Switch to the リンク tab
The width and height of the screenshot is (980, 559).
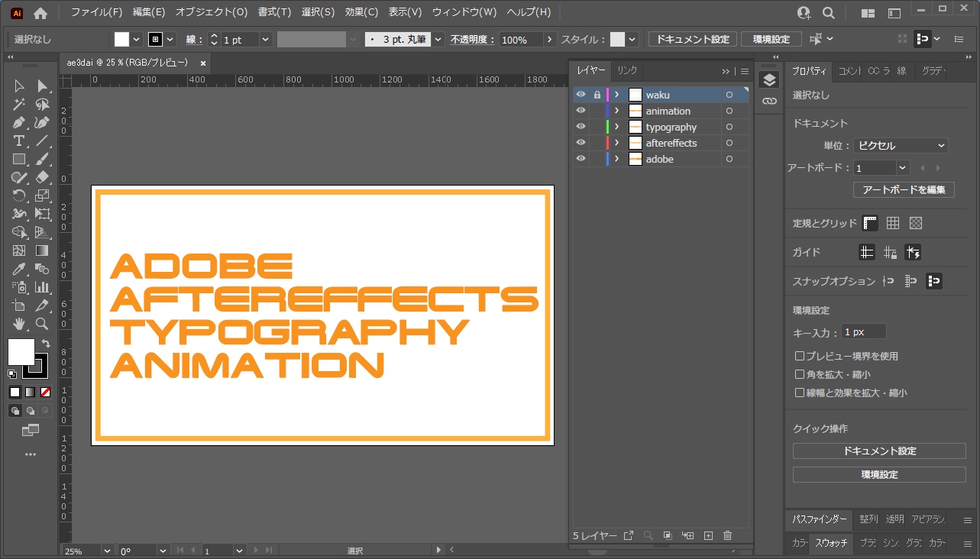pos(627,70)
